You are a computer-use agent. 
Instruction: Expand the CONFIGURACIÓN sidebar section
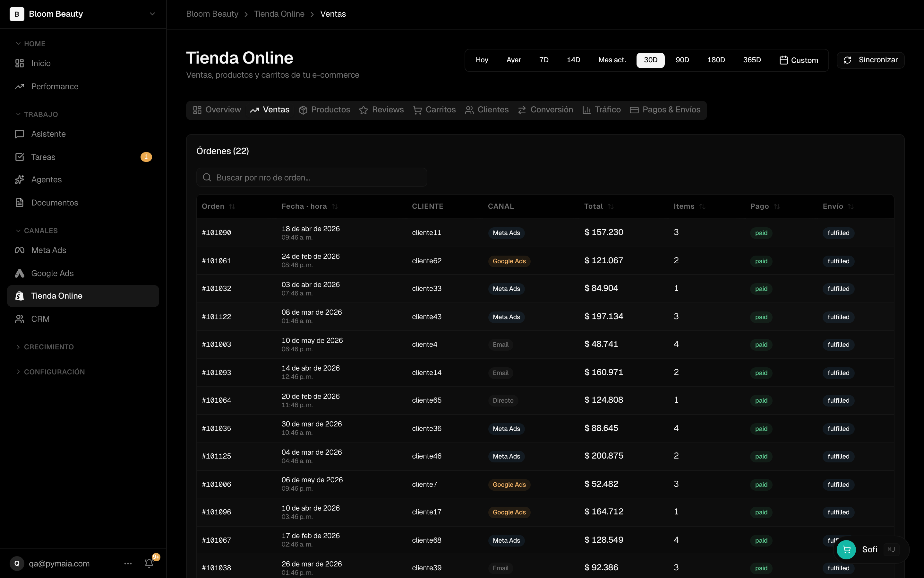point(50,372)
